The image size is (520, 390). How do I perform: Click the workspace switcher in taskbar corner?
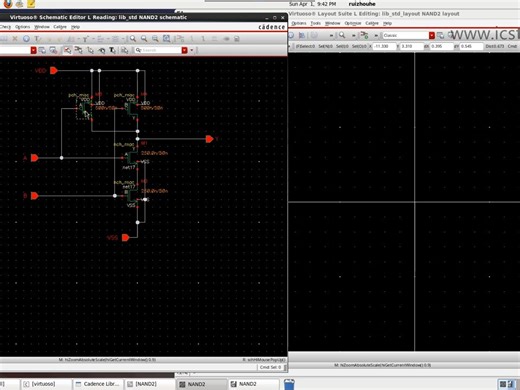tap(508, 384)
